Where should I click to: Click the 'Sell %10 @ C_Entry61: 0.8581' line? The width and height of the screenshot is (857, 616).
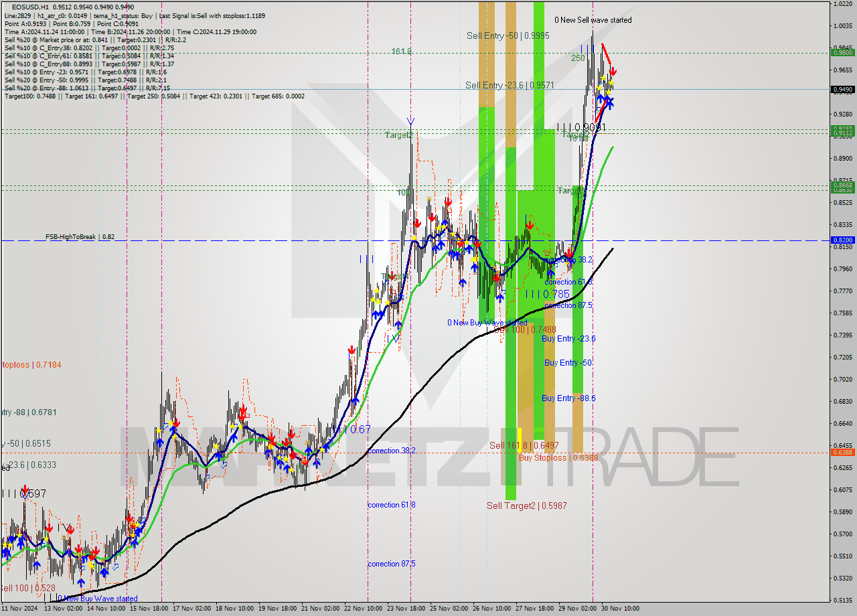(x=89, y=56)
